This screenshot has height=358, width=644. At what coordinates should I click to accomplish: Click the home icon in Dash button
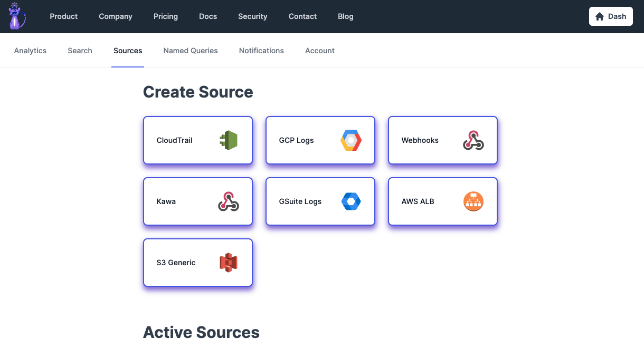click(x=600, y=16)
